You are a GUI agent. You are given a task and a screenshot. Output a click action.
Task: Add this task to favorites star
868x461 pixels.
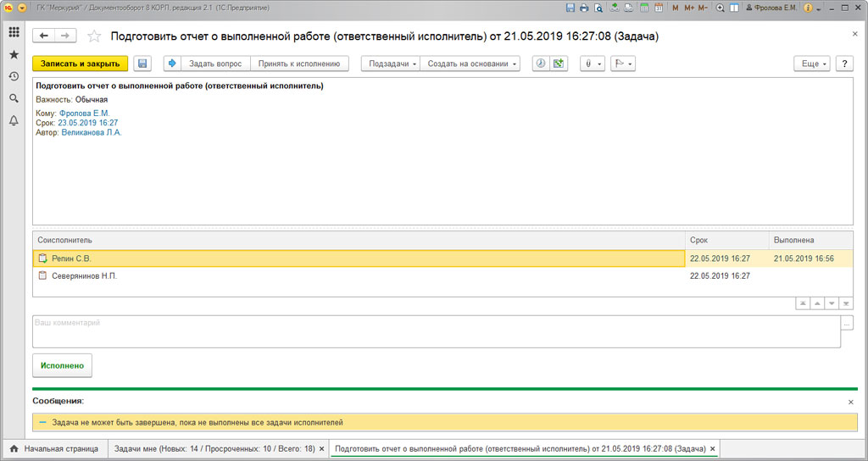(x=94, y=36)
